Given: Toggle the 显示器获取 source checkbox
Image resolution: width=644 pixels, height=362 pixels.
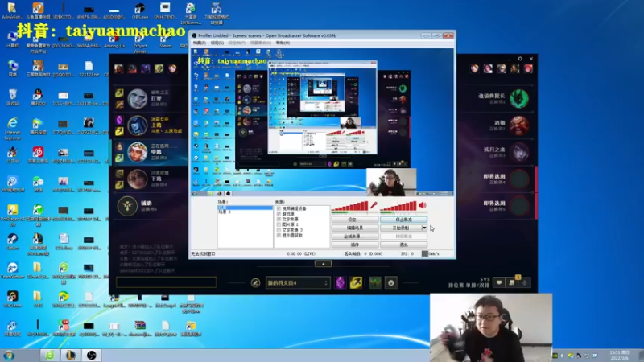Looking at the screenshot, I should [x=279, y=236].
